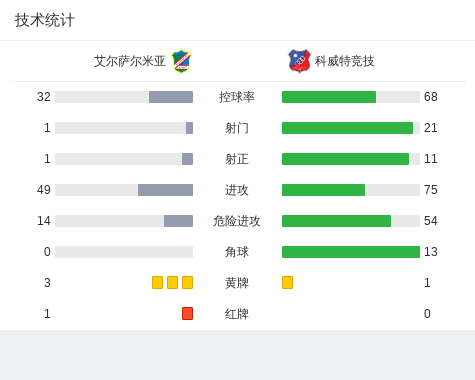The height and width of the screenshot is (380, 475).
Task: Click the 危险进攻 stat label
Action: (x=237, y=221)
